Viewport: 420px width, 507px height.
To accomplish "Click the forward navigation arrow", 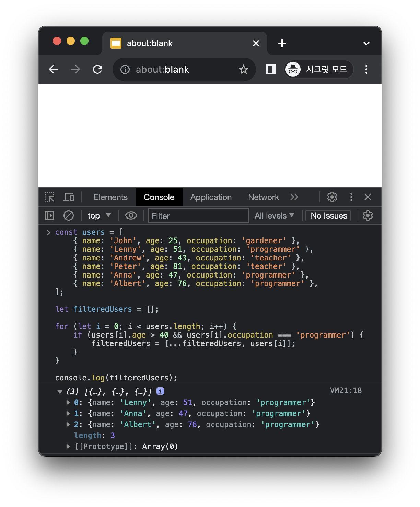I will coord(75,69).
